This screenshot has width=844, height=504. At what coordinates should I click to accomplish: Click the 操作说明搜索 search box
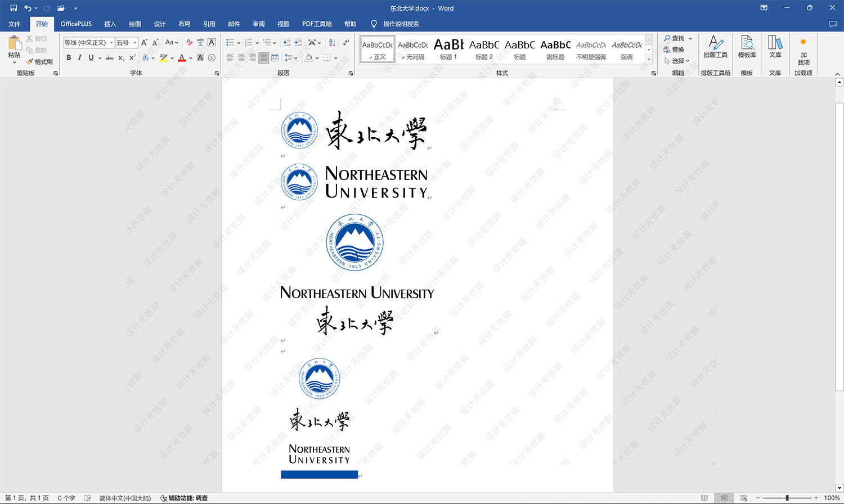coord(401,24)
